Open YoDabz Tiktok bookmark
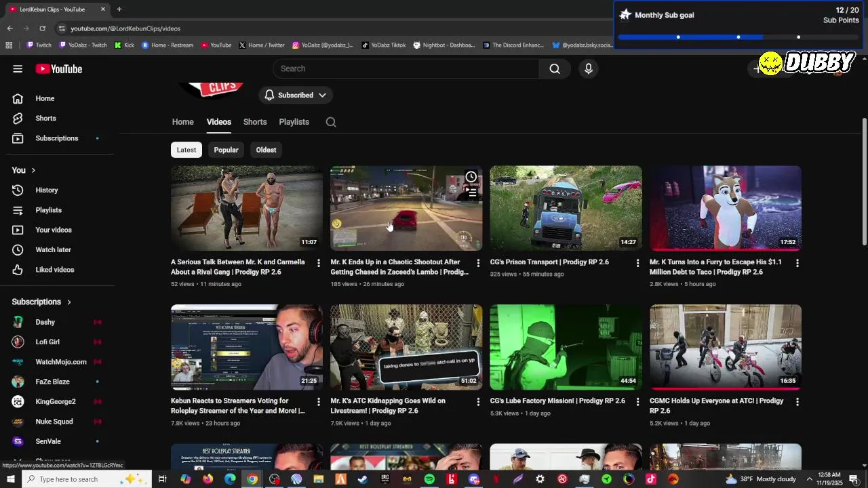Viewport: 868px width, 488px height. coord(383,45)
